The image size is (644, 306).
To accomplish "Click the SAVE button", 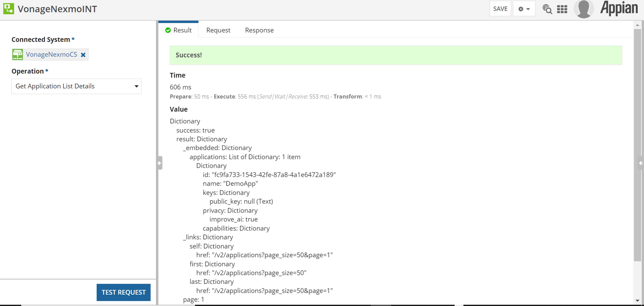I will 500,9.
